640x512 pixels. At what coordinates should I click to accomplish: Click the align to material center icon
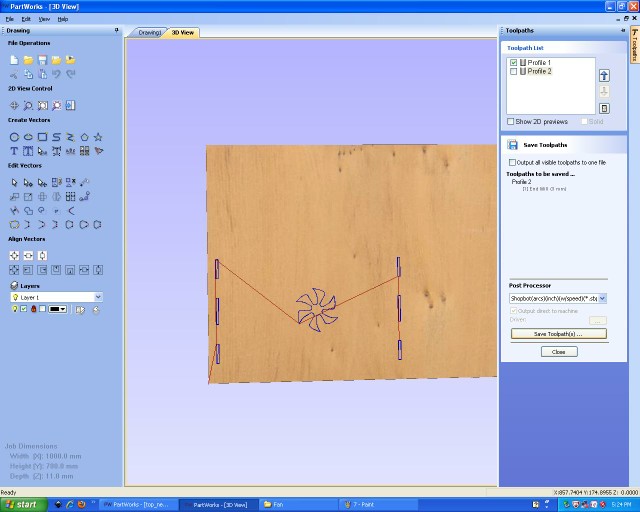pyautogui.click(x=14, y=256)
